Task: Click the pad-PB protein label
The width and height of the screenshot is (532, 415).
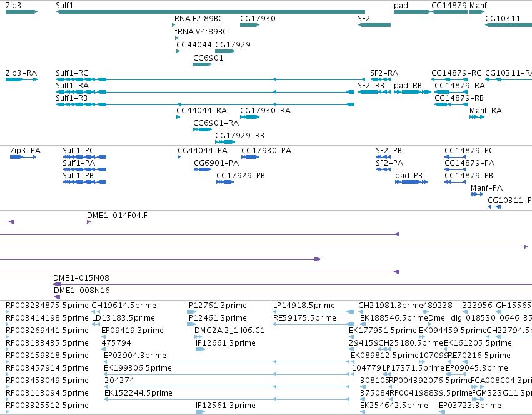Action: (x=409, y=176)
